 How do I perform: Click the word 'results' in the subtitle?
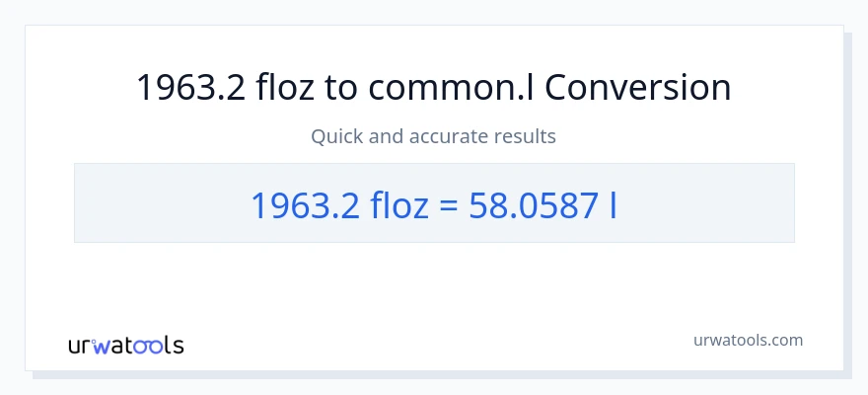coord(525,136)
